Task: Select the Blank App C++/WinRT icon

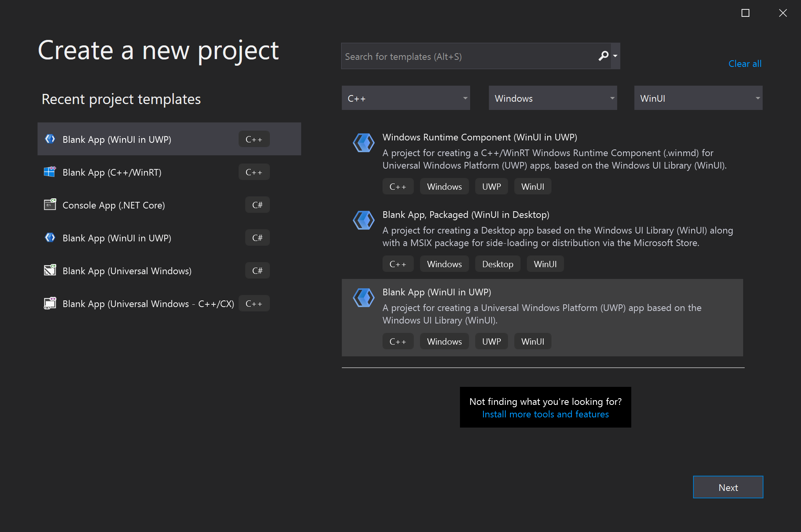Action: pyautogui.click(x=50, y=172)
